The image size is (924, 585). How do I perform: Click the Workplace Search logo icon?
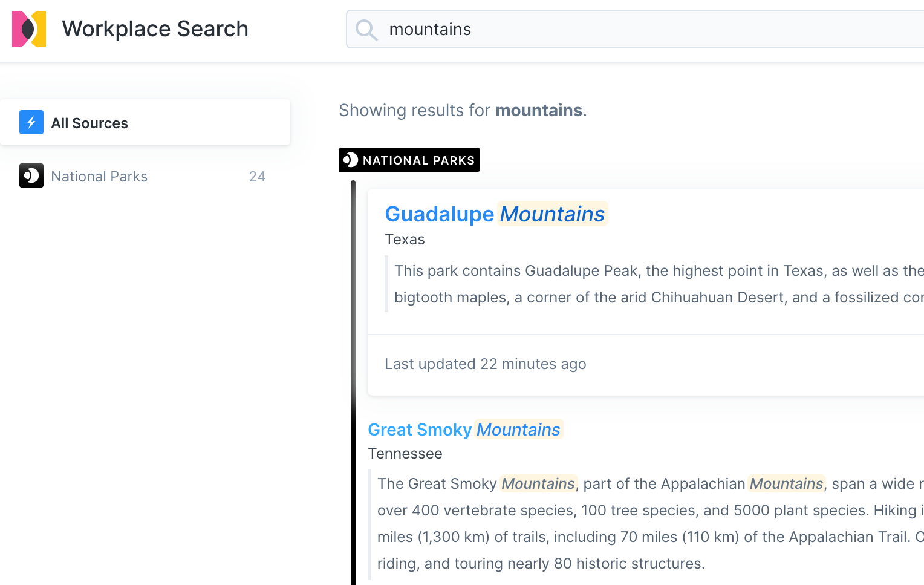click(x=29, y=29)
